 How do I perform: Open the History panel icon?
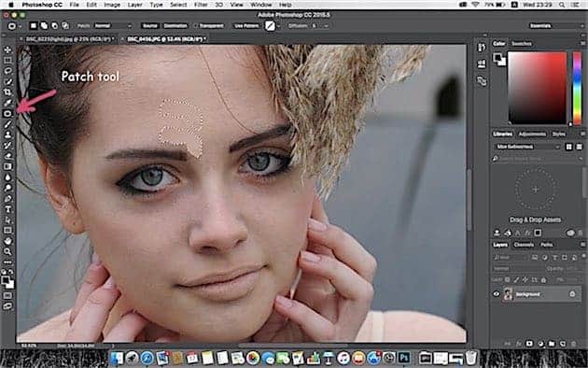click(x=482, y=47)
